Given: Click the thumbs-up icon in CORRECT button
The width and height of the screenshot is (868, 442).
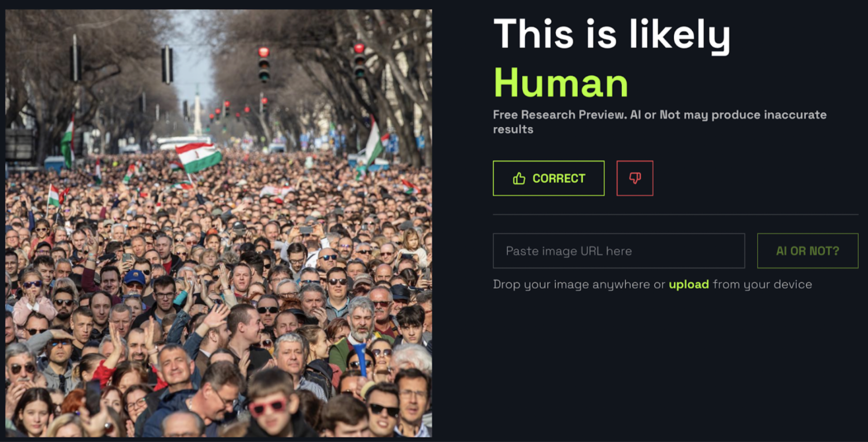Looking at the screenshot, I should pos(519,179).
